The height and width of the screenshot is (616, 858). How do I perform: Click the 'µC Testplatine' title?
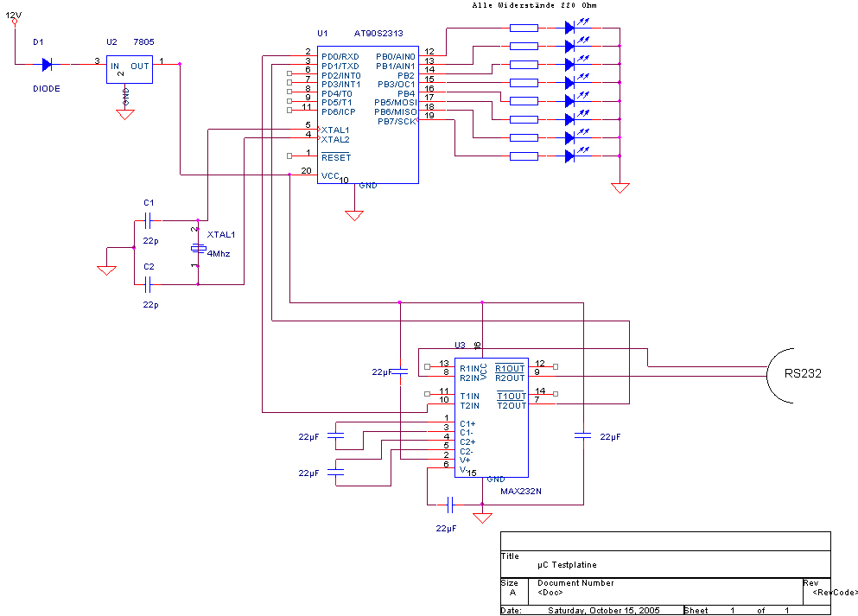(x=567, y=565)
